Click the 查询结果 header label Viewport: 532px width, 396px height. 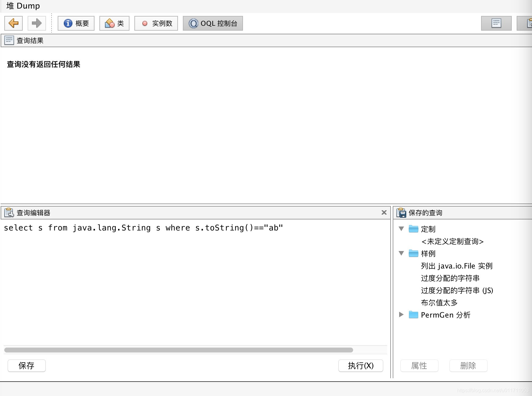point(30,40)
